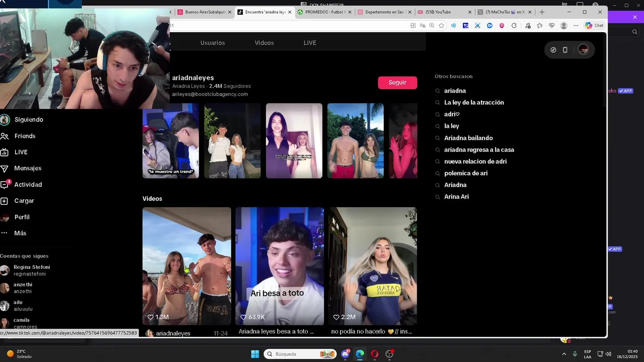
Task: Close the (530) YouTube tab
Action: (x=470, y=12)
